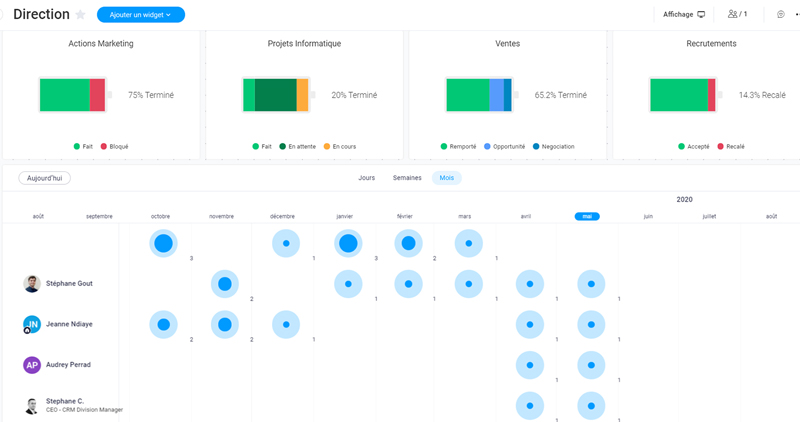Click the Direction dashboard title
The height and width of the screenshot is (422, 800).
(x=41, y=14)
